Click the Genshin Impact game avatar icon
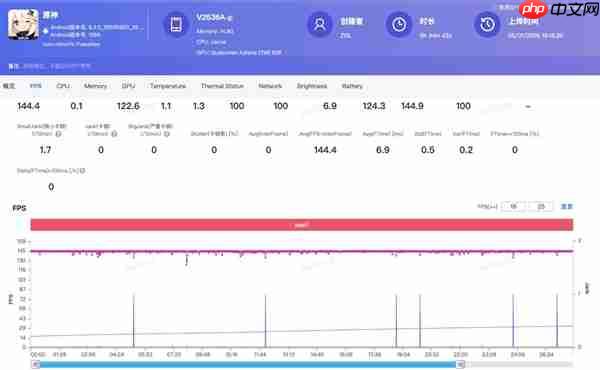 click(23, 25)
